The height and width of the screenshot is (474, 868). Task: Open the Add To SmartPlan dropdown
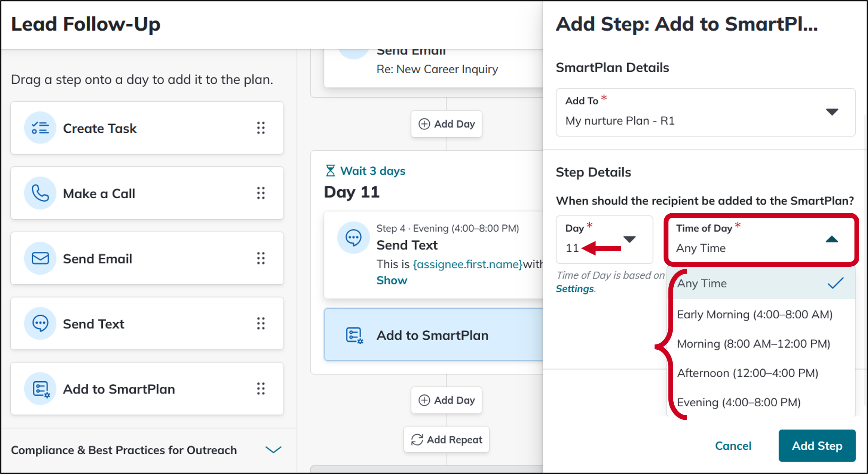(x=706, y=112)
